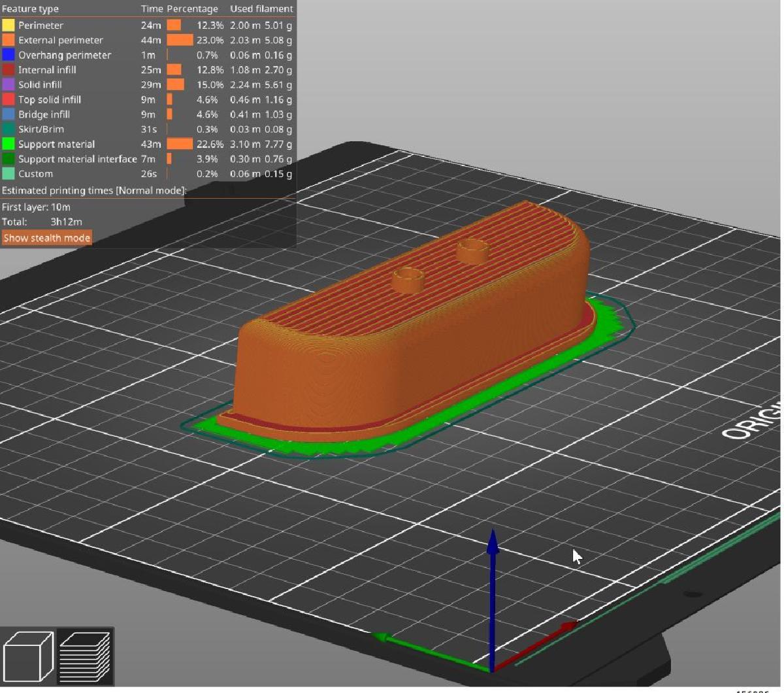
Task: Select the sliced layers preview icon
Action: coord(85,657)
